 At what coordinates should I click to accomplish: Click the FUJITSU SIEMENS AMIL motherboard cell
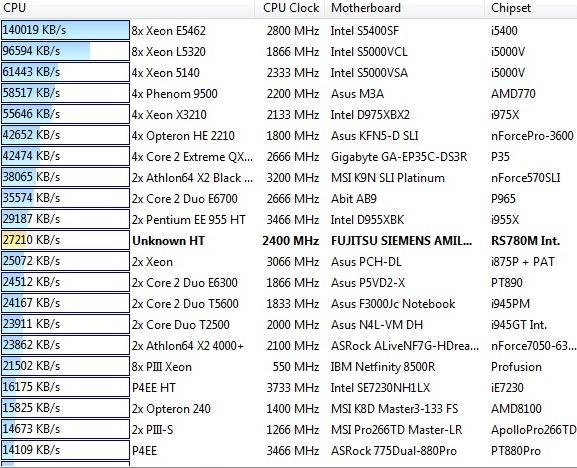401,240
